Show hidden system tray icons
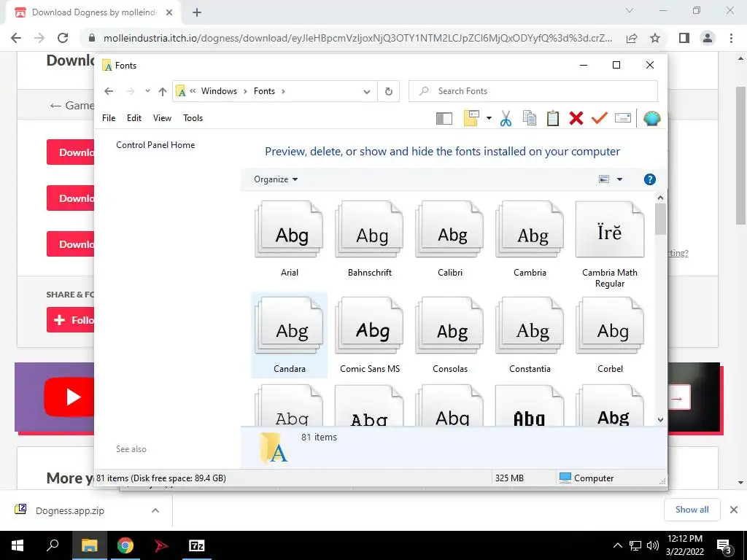The image size is (747, 560). pyautogui.click(x=617, y=545)
